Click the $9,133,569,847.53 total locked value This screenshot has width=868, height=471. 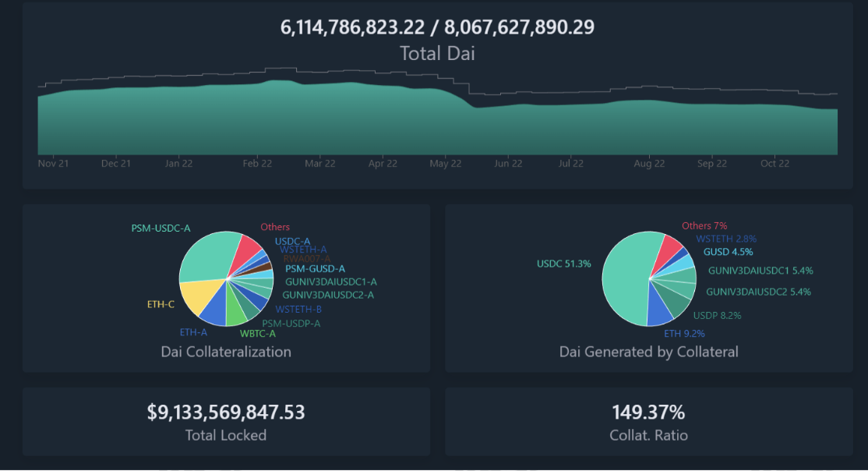click(226, 413)
